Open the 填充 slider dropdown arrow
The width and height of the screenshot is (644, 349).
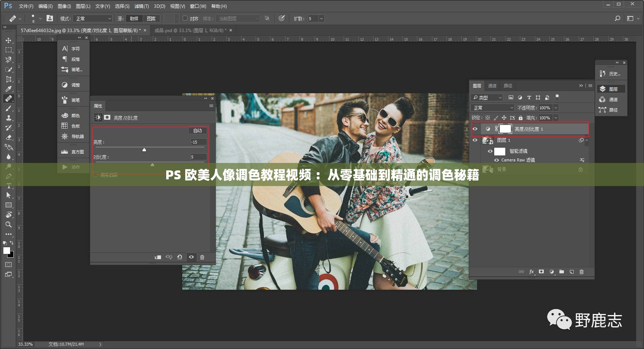[x=556, y=118]
